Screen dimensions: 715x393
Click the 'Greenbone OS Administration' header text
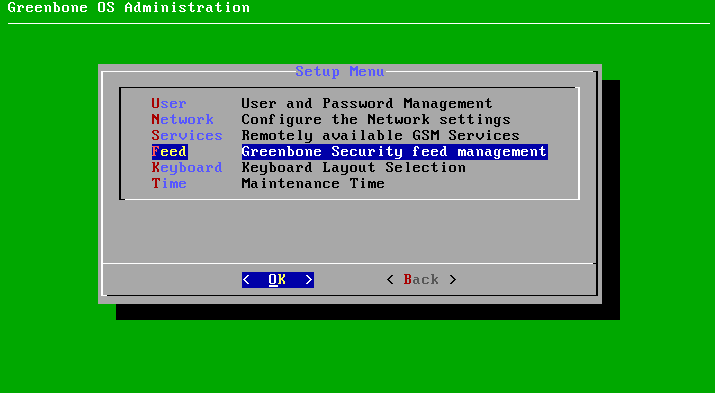click(x=129, y=8)
